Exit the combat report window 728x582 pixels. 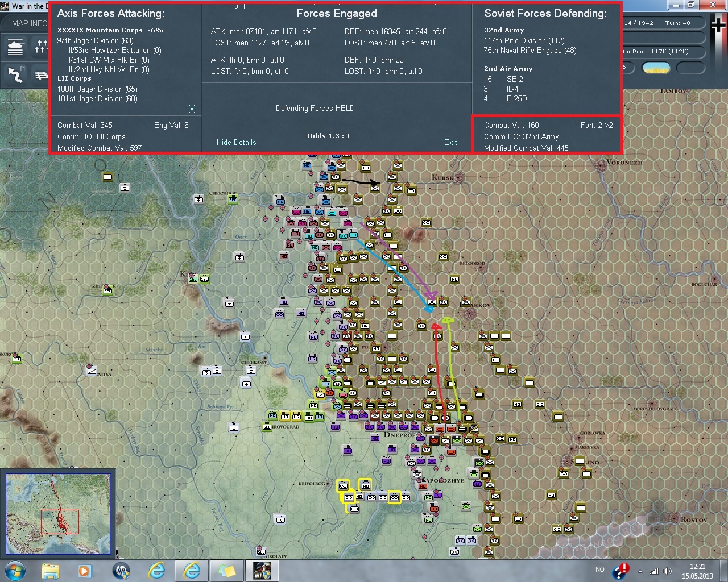point(450,142)
